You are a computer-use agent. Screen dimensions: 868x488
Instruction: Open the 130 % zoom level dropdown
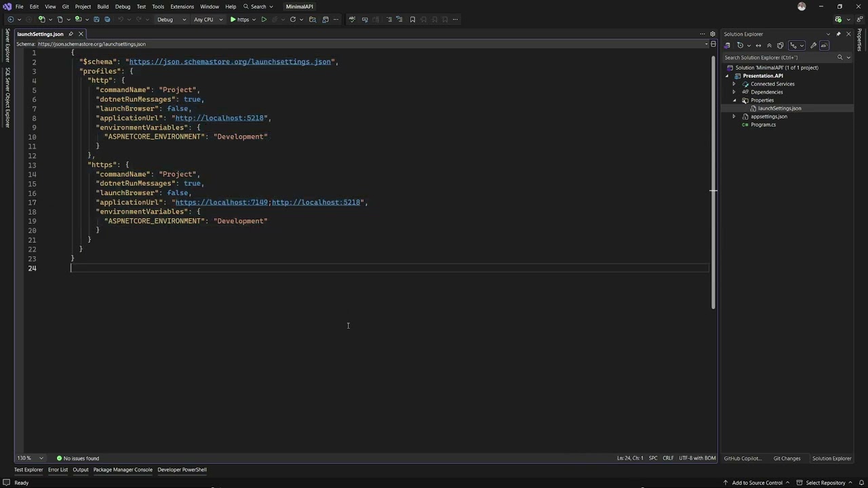(41, 458)
